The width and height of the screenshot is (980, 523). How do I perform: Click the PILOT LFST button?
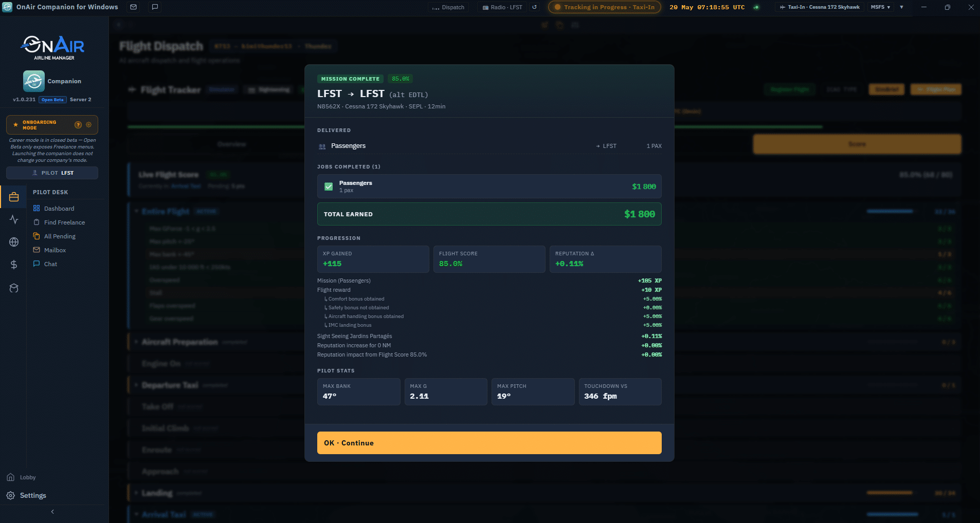(52, 173)
